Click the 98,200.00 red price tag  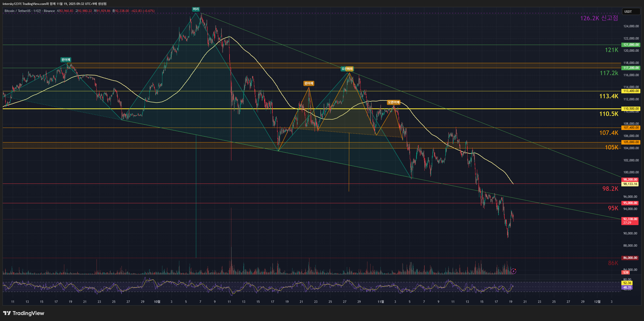coord(630,180)
